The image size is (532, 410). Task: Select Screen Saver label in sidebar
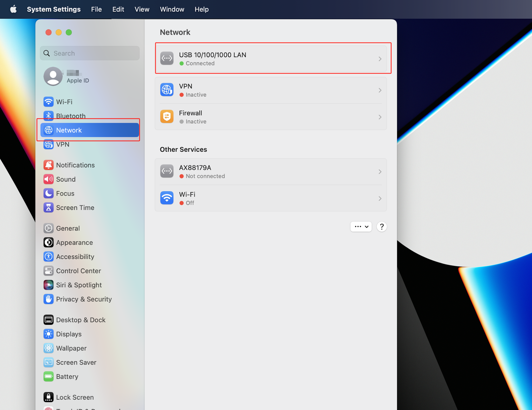pos(76,362)
